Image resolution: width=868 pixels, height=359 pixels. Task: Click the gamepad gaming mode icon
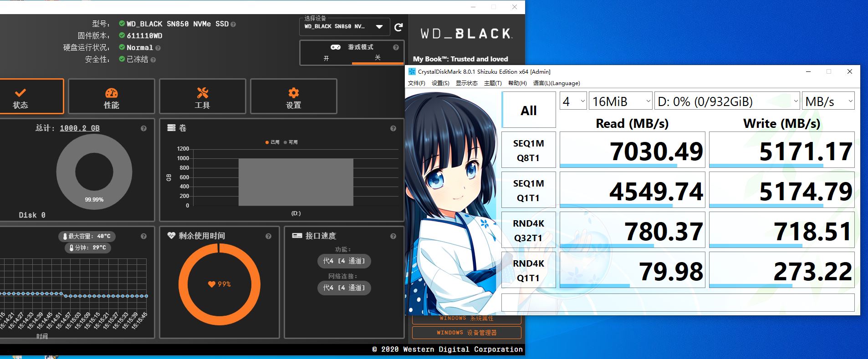point(336,47)
